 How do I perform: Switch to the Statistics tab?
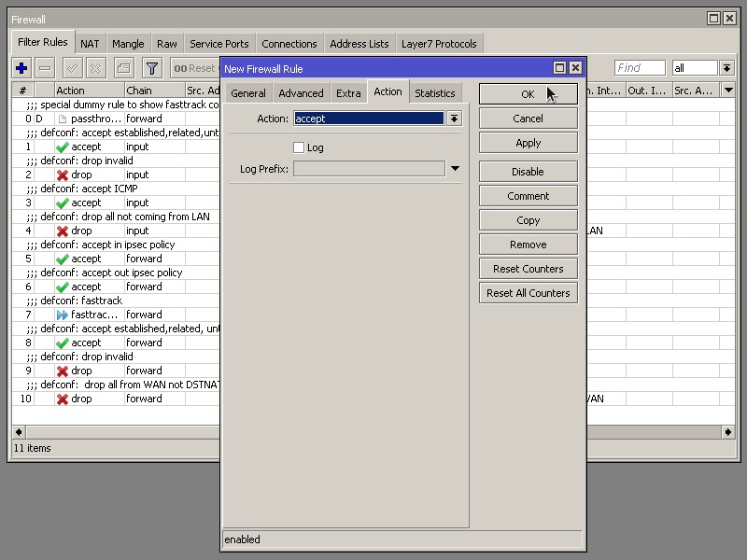pyautogui.click(x=435, y=93)
